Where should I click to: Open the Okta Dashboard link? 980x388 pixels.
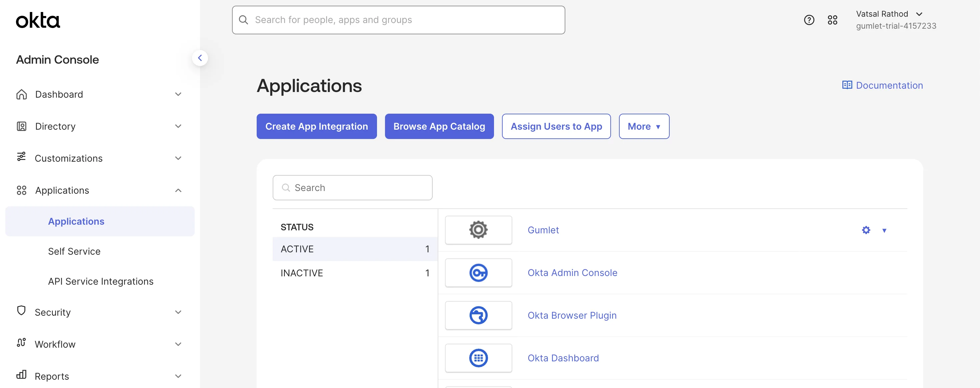pyautogui.click(x=563, y=358)
